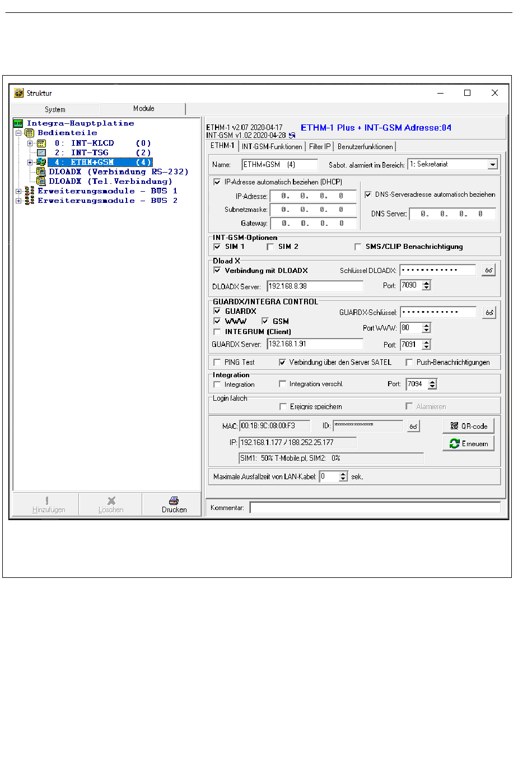
Task: Enable the SIM 2 checkbox
Action: click(x=270, y=247)
